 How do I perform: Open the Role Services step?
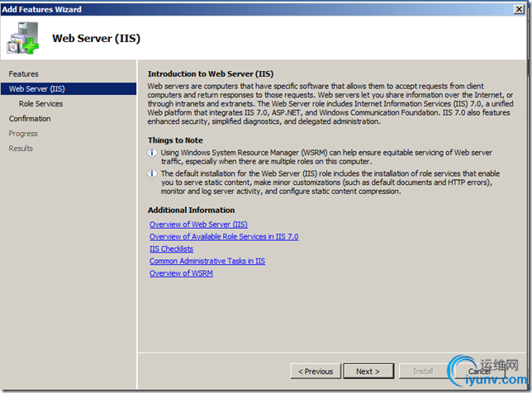pos(40,104)
